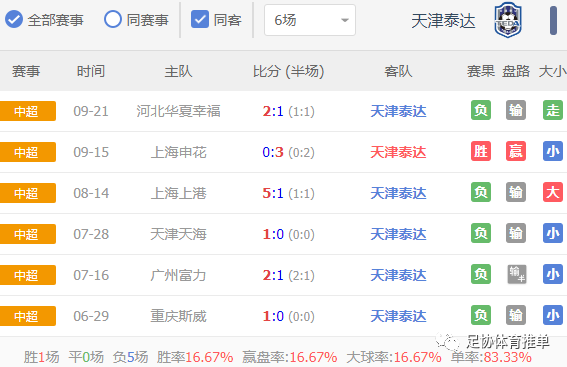Click the gray 输 handicap icon for 09-21
The height and width of the screenshot is (367, 567).
pos(516,110)
